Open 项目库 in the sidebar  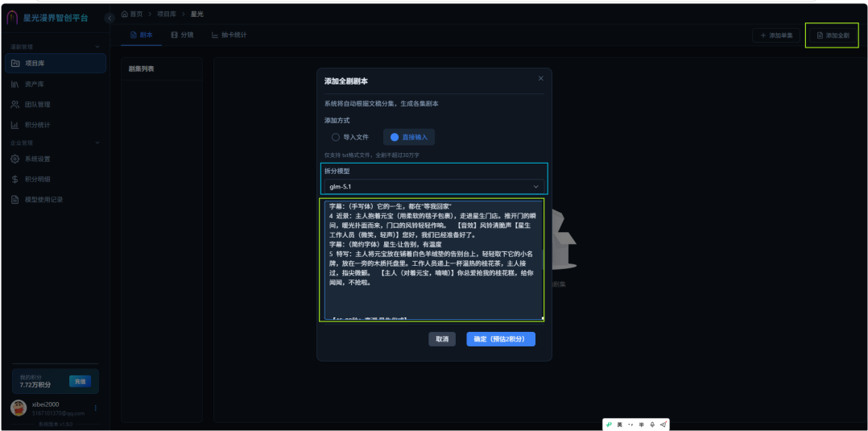[x=56, y=63]
